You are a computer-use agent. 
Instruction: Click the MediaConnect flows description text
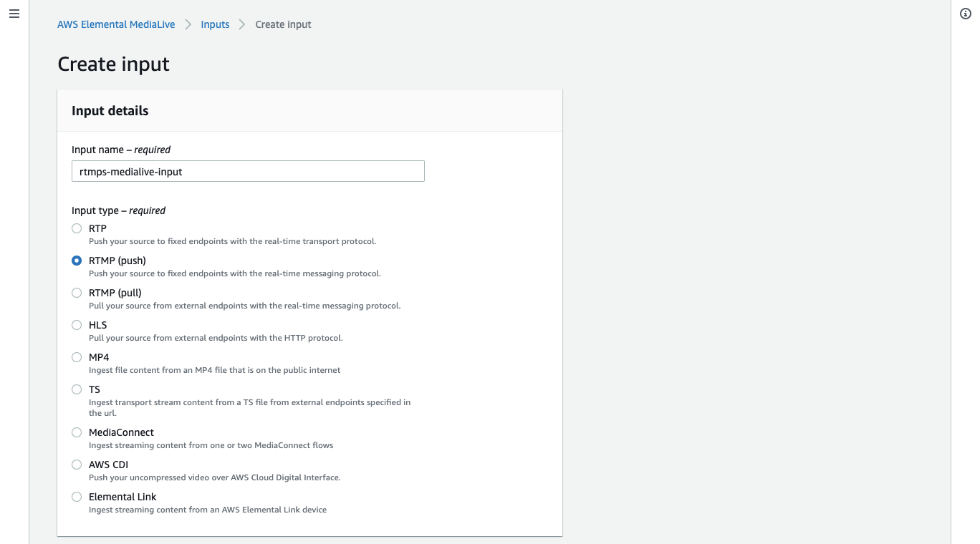coord(211,445)
